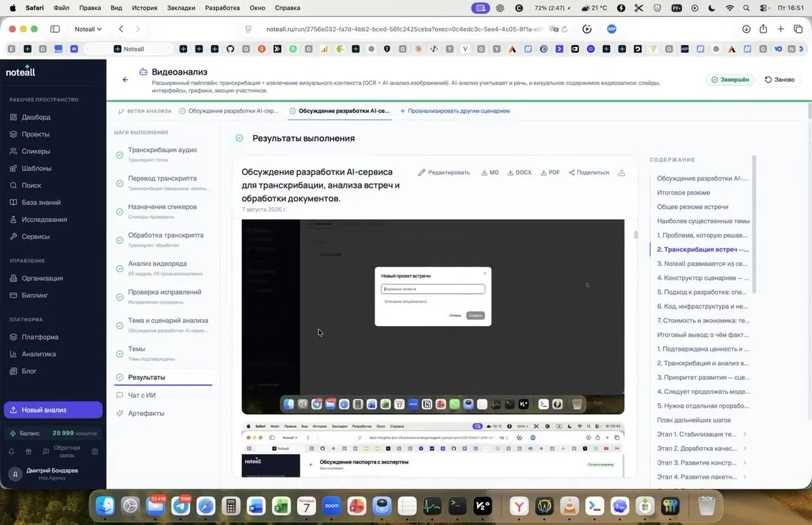Jump to Наиболее существенные темы in contents
The height and width of the screenshot is (525, 812).
tap(703, 221)
